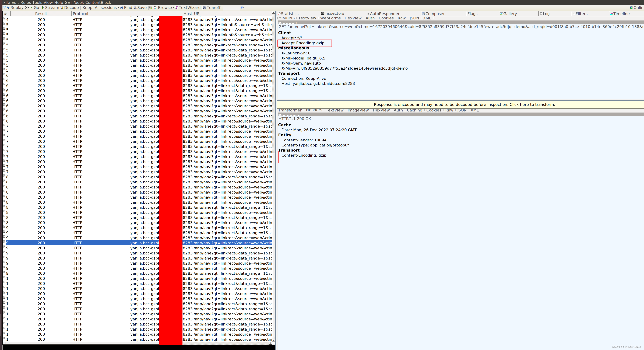
Task: Click highlighted row 9 HTTP request
Action: tap(138, 243)
